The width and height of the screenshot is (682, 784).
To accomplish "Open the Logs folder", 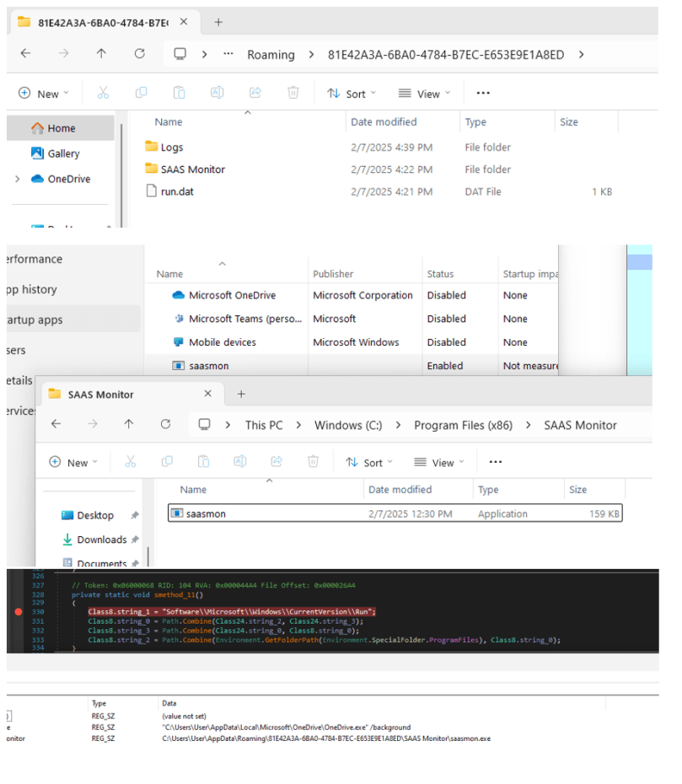I will [171, 147].
